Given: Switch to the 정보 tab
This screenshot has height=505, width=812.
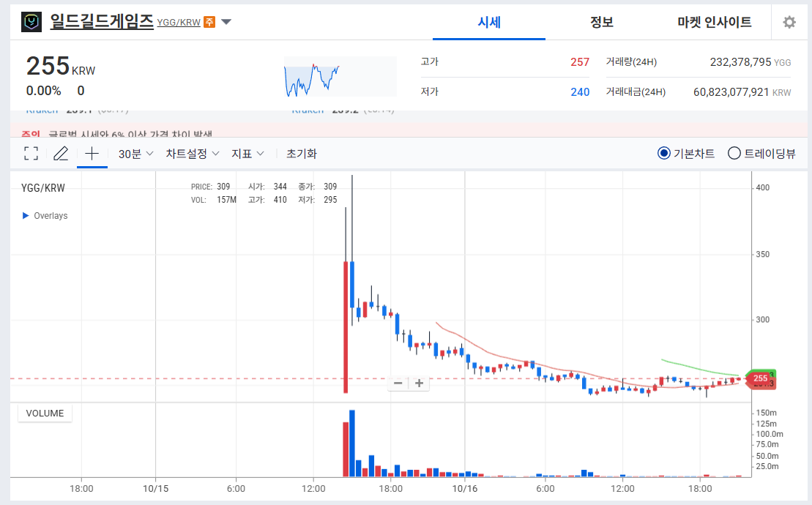Looking at the screenshot, I should pos(601,22).
